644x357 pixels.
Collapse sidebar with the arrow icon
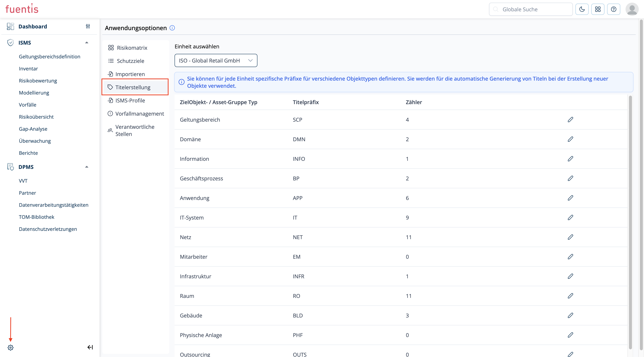[x=90, y=347]
